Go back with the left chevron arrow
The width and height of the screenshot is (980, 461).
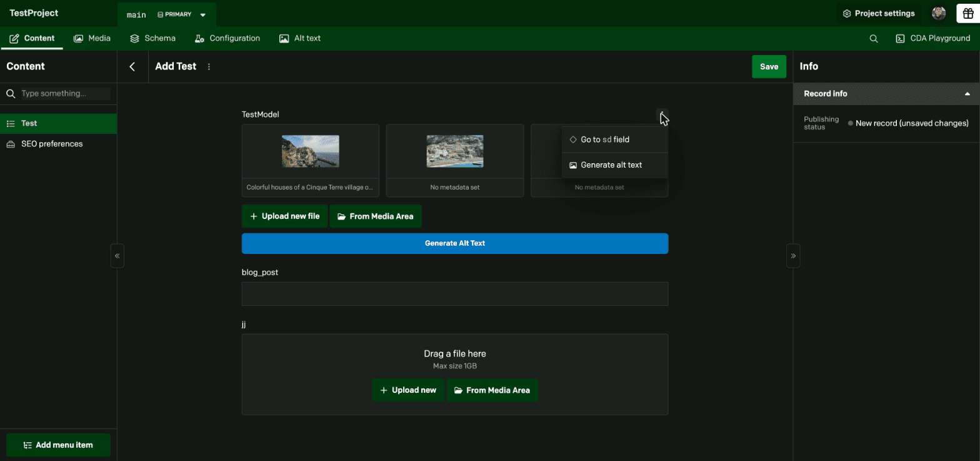click(x=132, y=66)
